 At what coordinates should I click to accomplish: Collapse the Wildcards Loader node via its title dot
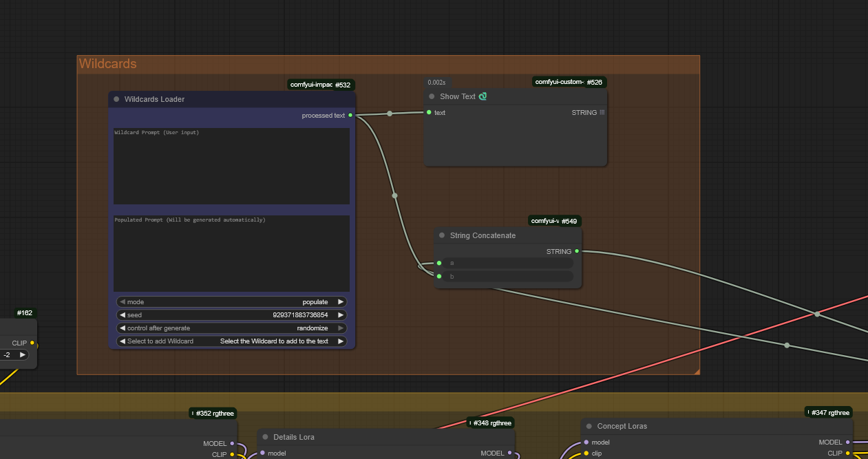tap(116, 99)
